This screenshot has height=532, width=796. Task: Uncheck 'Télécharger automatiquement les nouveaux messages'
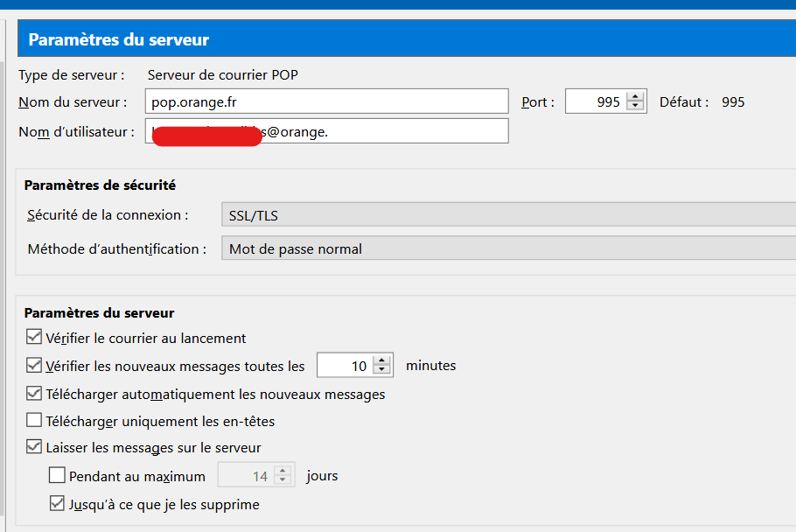33,394
